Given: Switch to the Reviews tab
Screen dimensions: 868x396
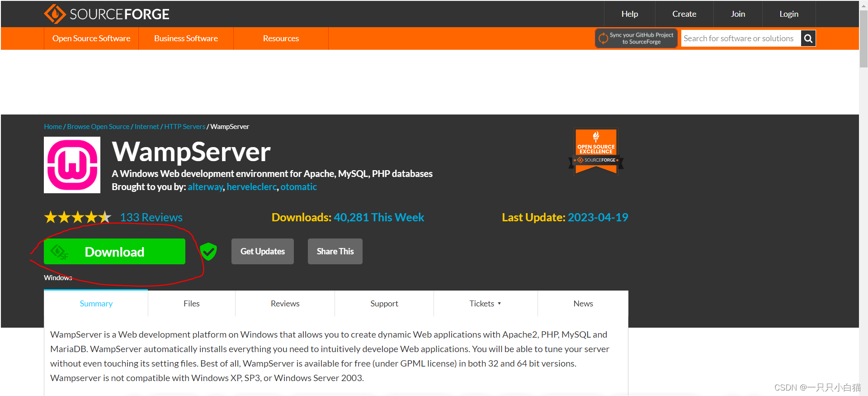Looking at the screenshot, I should (285, 304).
